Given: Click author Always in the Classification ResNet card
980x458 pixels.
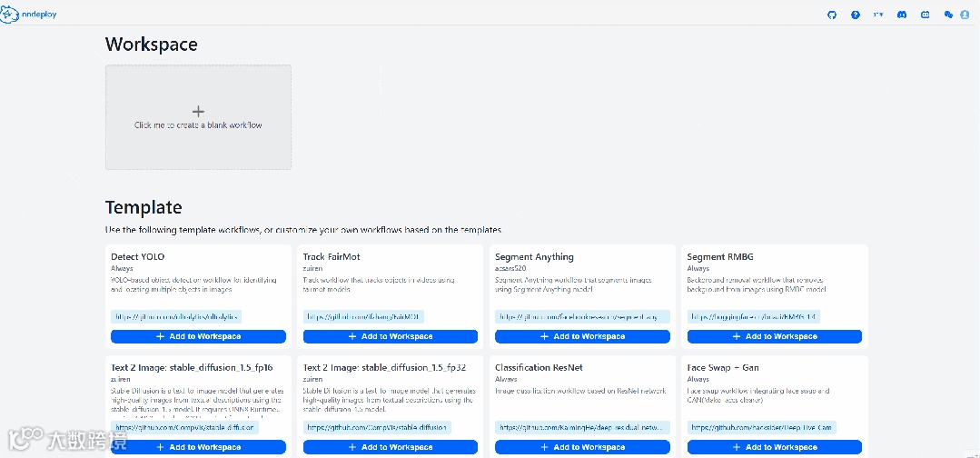Looking at the screenshot, I should tap(506, 379).
